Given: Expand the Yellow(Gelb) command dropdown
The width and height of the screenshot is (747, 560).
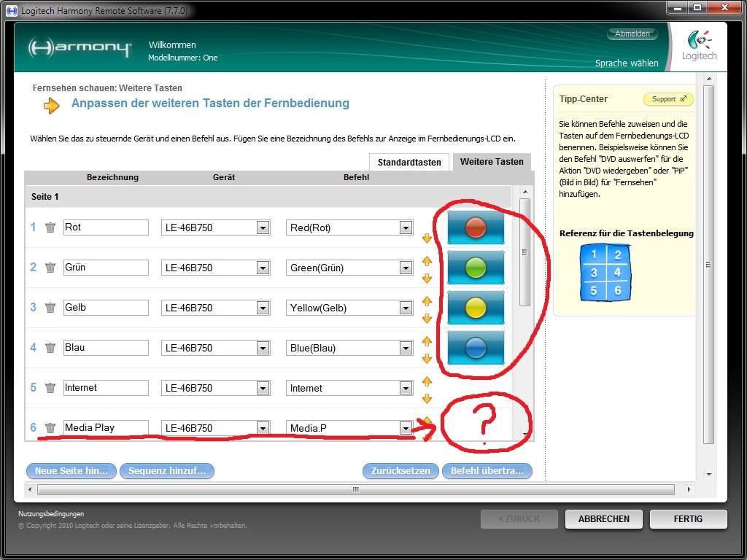Looking at the screenshot, I should tap(406, 308).
